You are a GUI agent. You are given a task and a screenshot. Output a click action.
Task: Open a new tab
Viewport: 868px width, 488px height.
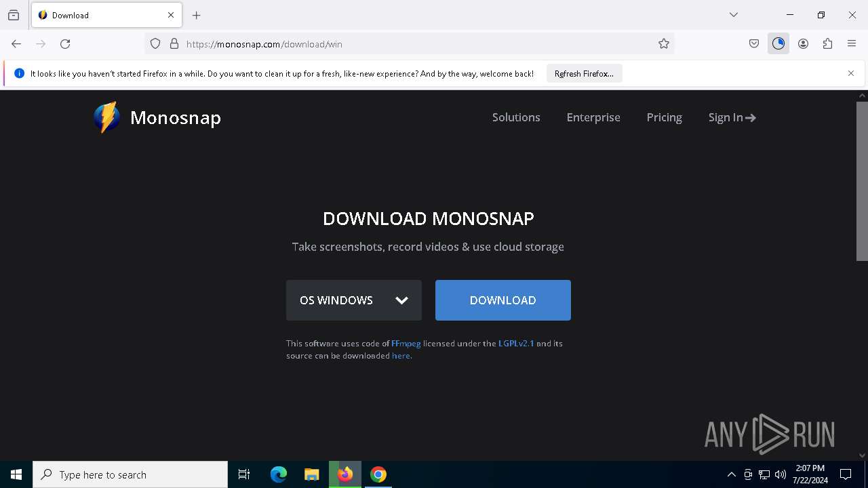(197, 15)
